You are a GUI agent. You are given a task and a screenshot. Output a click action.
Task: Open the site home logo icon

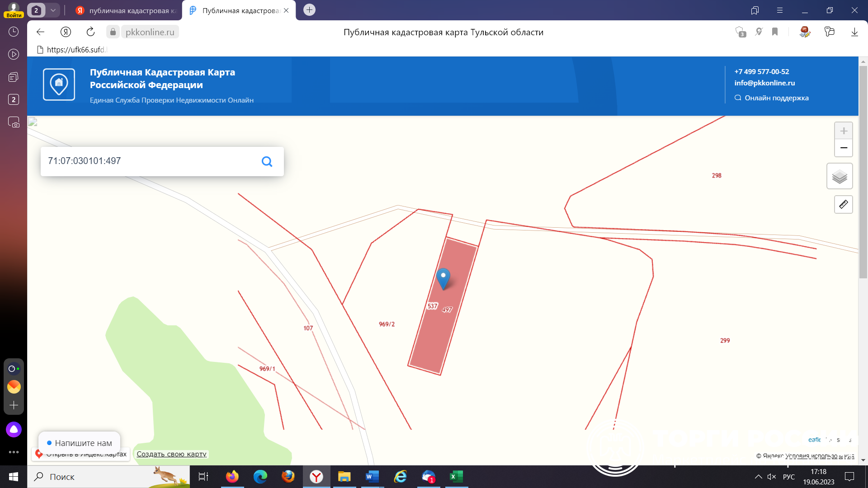[x=59, y=84]
